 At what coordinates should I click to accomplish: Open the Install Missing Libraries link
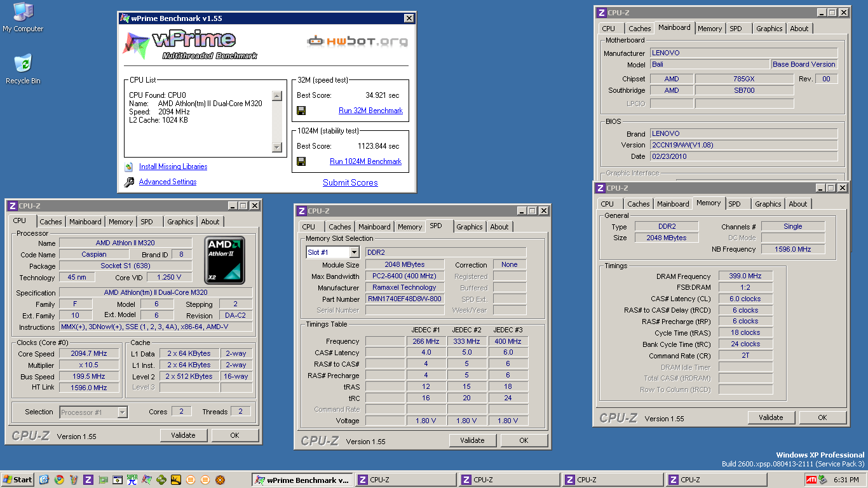click(x=173, y=166)
